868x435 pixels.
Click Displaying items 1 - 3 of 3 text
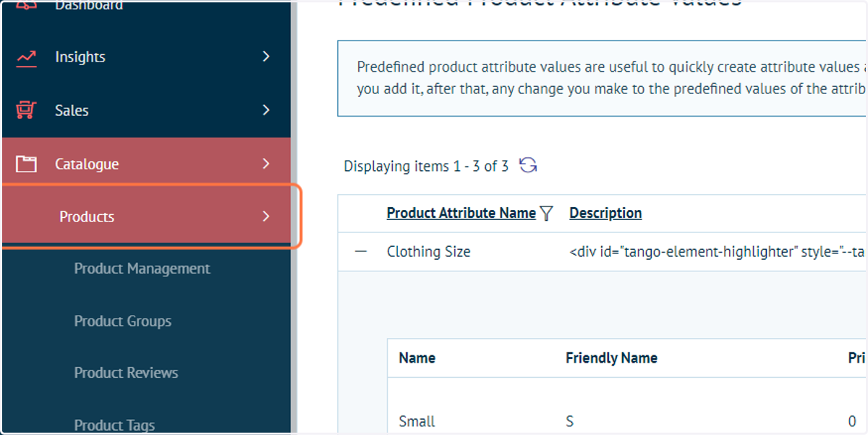pyautogui.click(x=426, y=166)
